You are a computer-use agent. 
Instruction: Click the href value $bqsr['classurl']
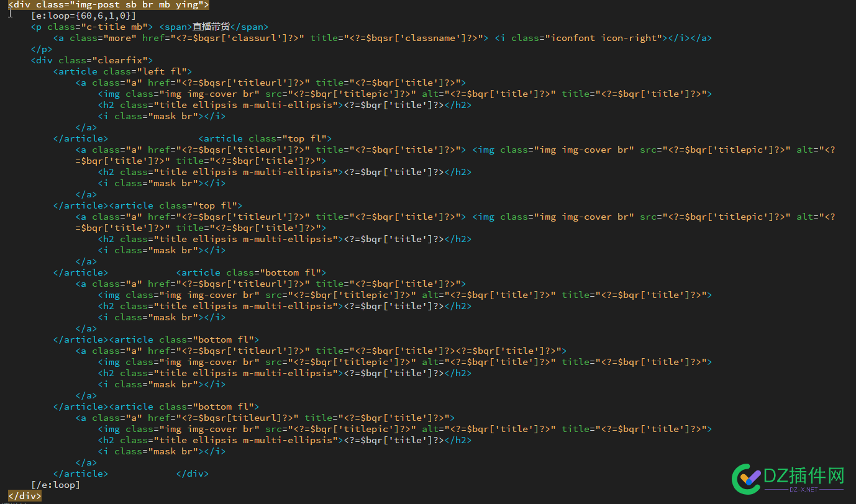[x=242, y=38]
